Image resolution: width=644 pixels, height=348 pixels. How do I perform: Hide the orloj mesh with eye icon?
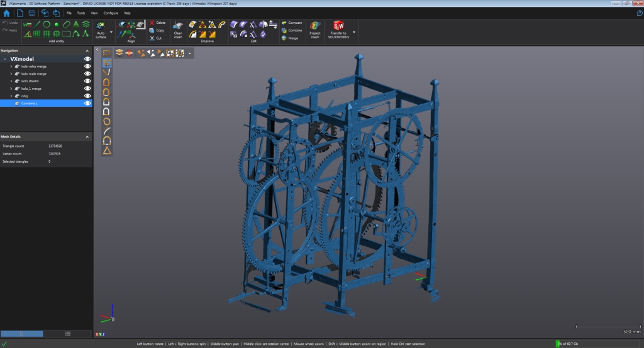(87, 96)
